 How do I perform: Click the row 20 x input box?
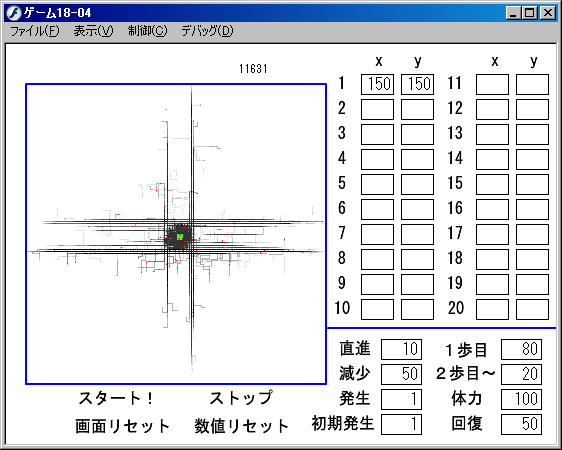[x=492, y=310]
